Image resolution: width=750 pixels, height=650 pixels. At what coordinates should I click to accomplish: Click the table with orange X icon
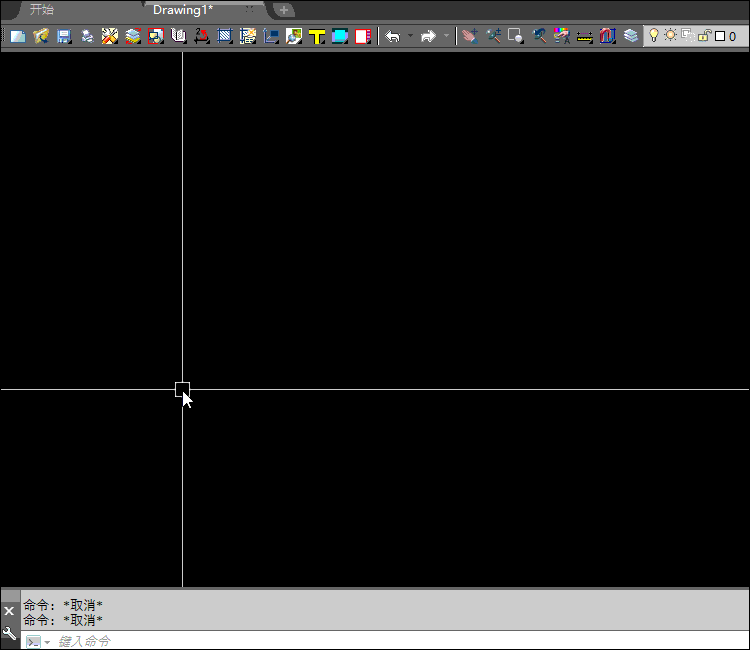pos(247,36)
